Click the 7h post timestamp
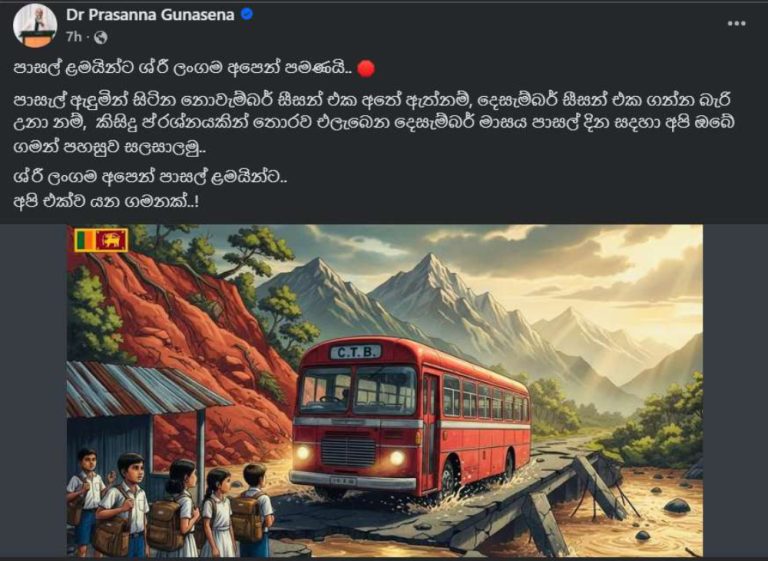The height and width of the screenshot is (561, 768). pyautogui.click(x=73, y=37)
